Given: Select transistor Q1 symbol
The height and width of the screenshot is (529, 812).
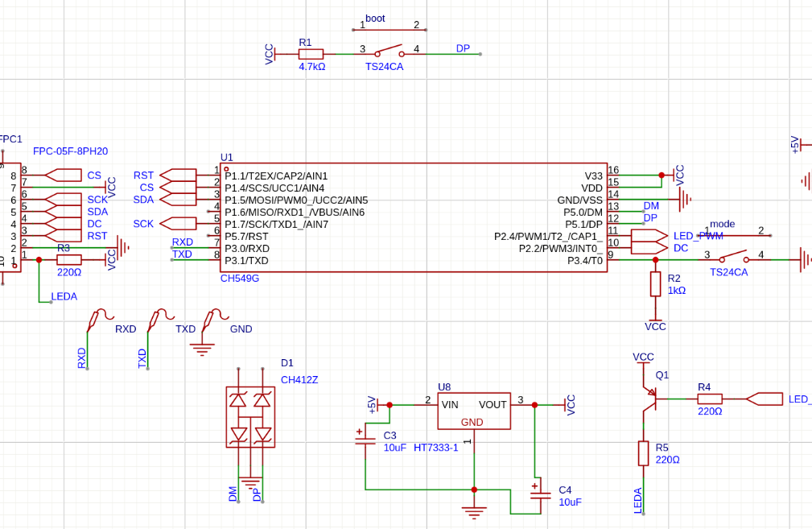Looking at the screenshot, I should click(x=649, y=399).
